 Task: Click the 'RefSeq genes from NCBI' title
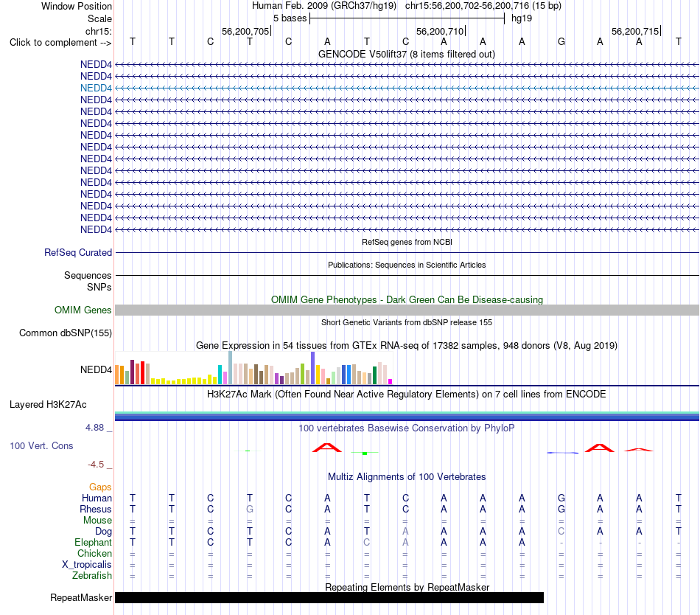pyautogui.click(x=407, y=242)
